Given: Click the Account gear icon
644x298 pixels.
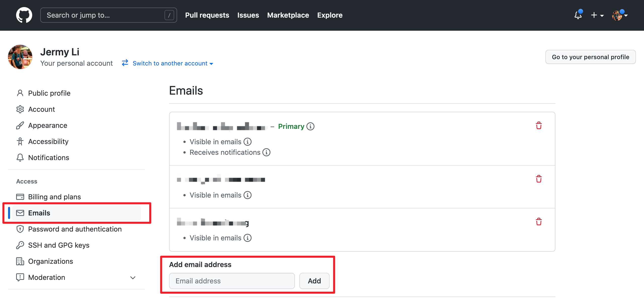Looking at the screenshot, I should [20, 109].
